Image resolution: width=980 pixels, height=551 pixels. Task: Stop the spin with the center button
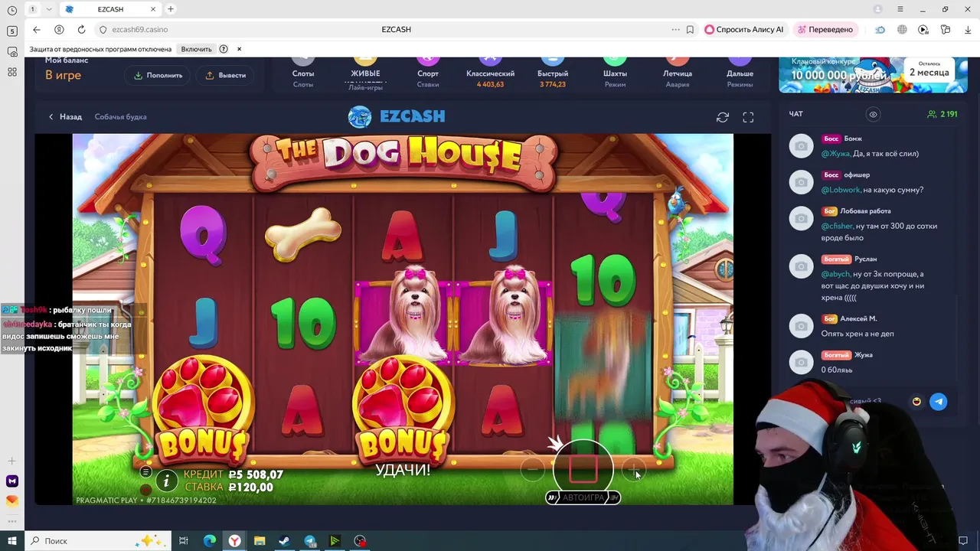(x=583, y=469)
